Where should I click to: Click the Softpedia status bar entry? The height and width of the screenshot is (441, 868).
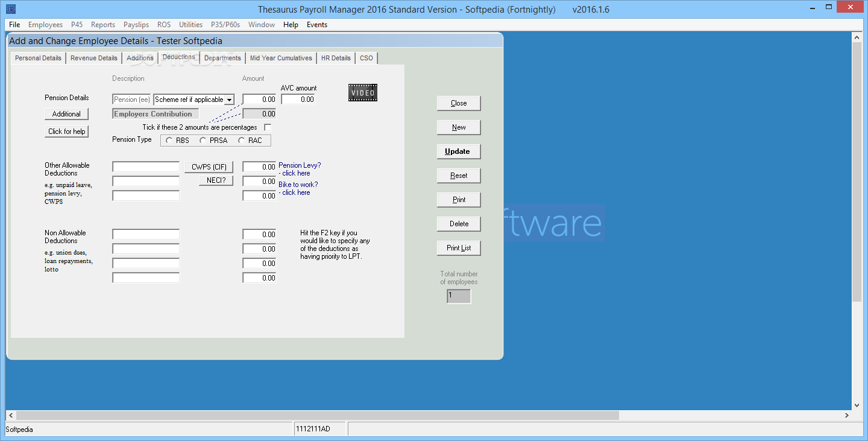pos(149,429)
